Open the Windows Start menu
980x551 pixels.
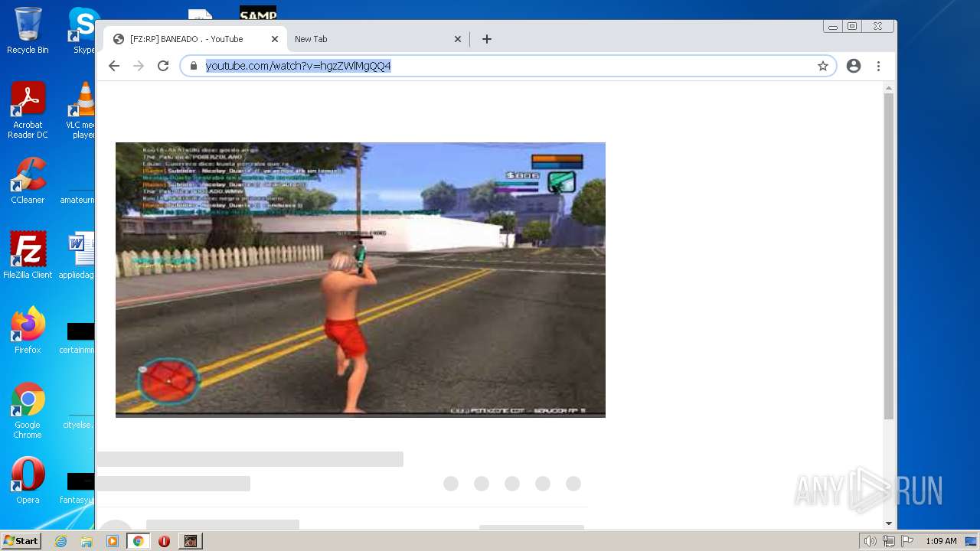21,541
